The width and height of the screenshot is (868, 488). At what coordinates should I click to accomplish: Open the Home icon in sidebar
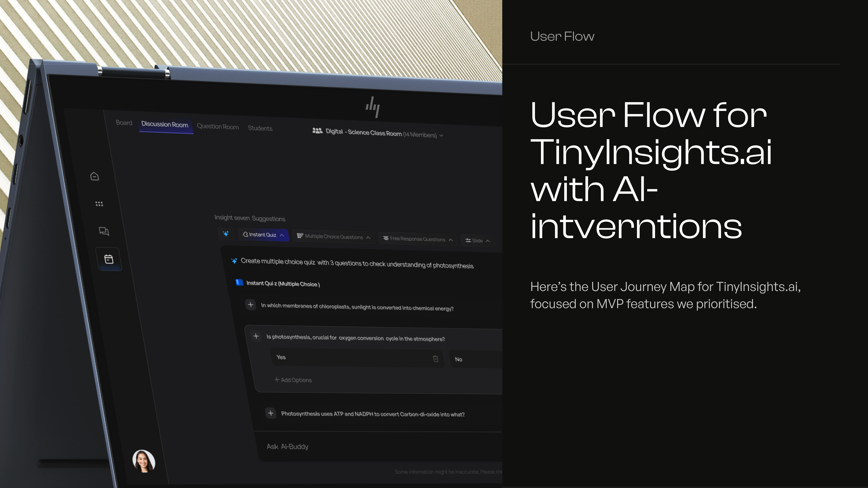tap(95, 176)
